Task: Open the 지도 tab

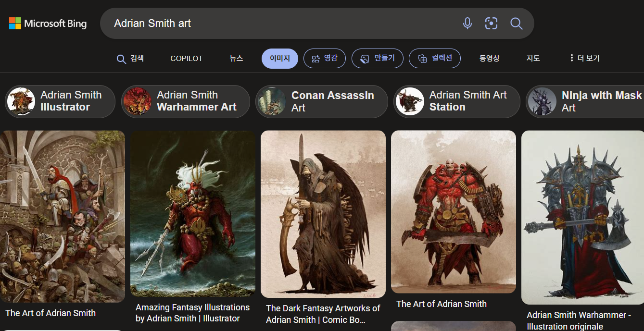Action: [x=533, y=59]
